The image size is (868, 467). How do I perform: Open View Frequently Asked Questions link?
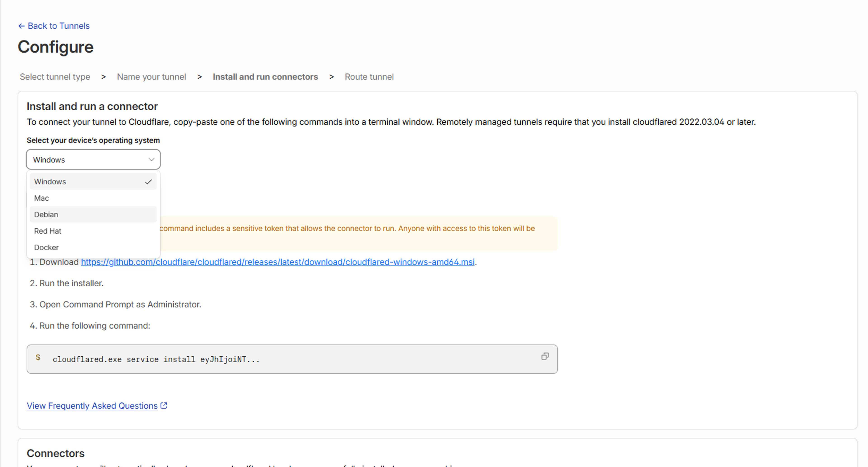tap(92, 406)
